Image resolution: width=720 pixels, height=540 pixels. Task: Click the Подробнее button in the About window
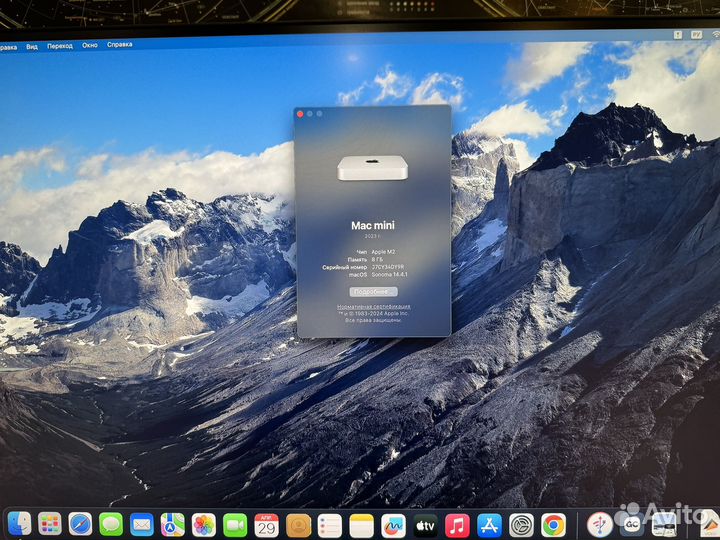tap(374, 292)
